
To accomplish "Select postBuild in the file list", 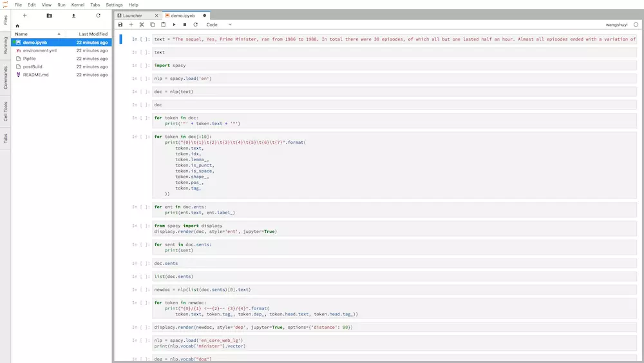I will tap(62, 66).
